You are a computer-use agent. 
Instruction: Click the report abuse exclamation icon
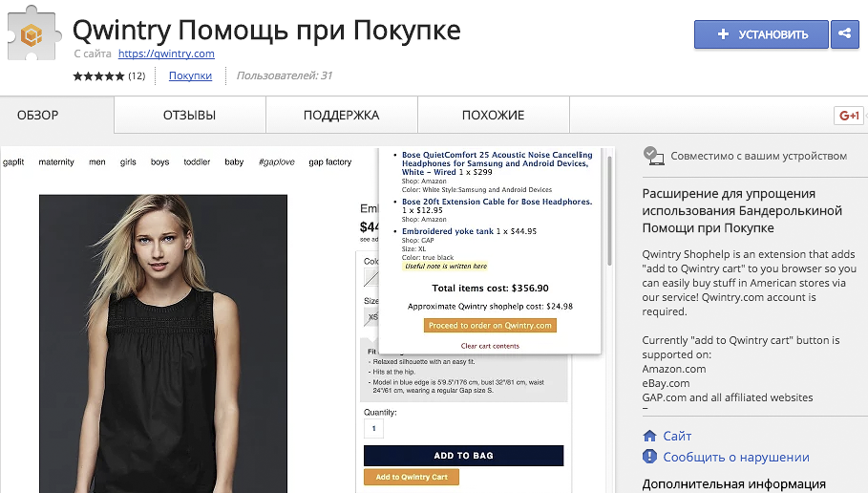(x=650, y=457)
